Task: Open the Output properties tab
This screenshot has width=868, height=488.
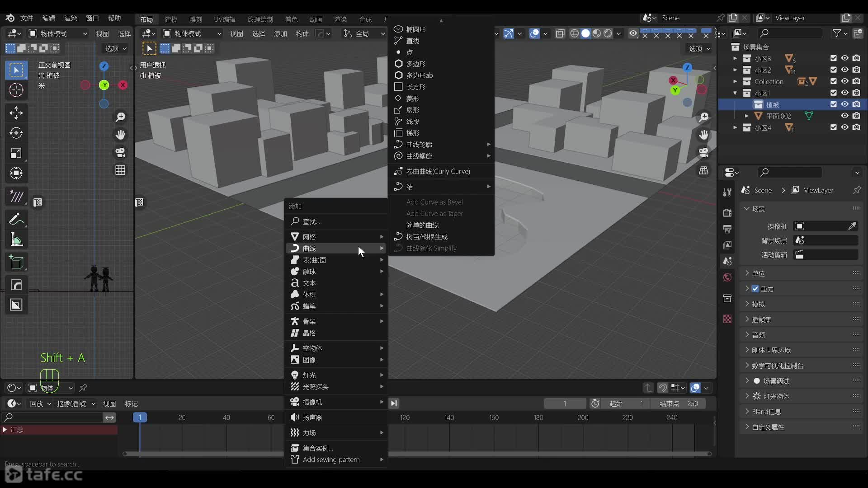Action: tap(727, 229)
